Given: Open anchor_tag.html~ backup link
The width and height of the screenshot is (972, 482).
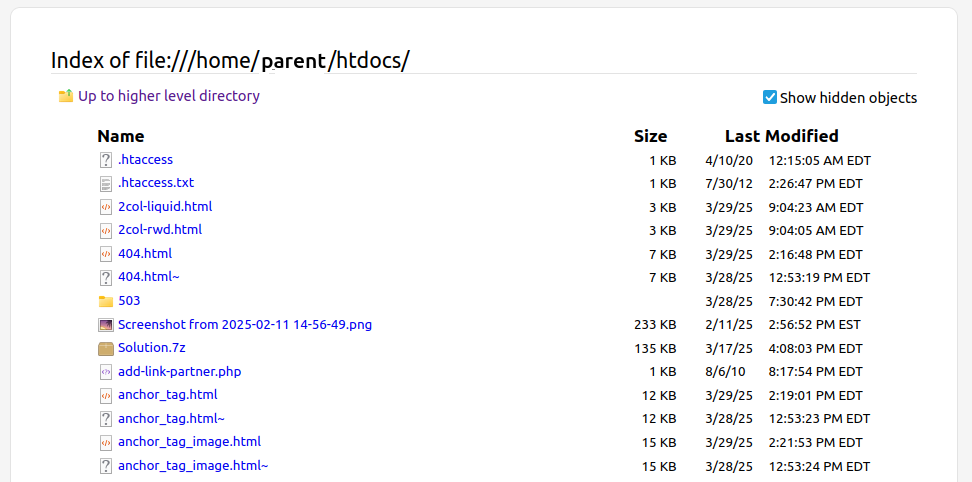Looking at the screenshot, I should (x=172, y=419).
